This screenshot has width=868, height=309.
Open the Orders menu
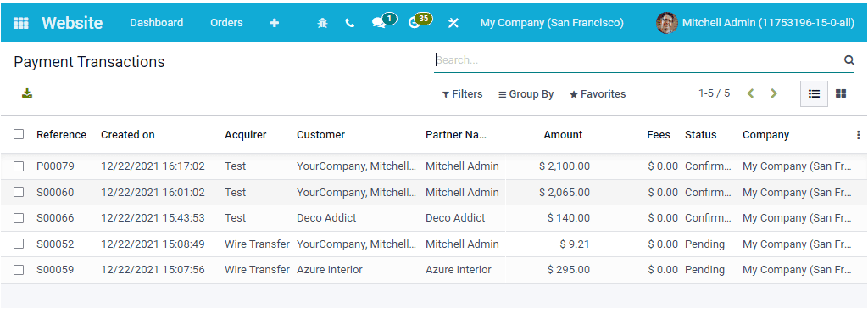pos(226,23)
